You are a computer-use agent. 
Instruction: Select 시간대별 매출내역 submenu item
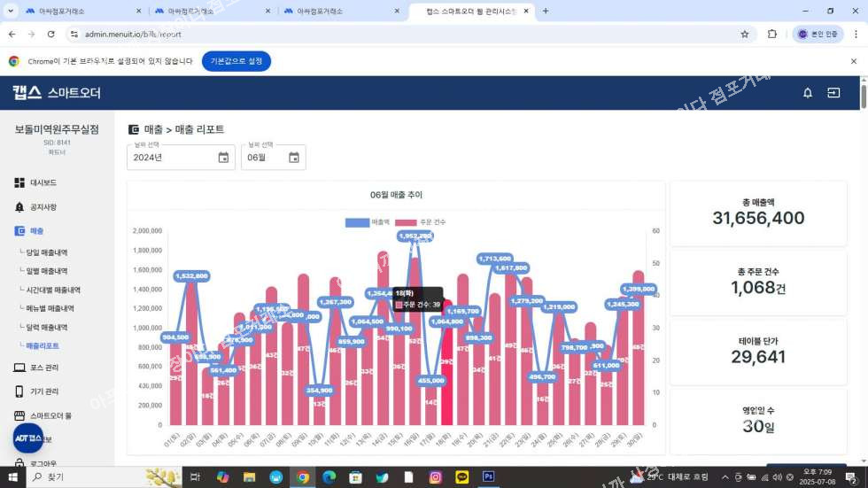[x=55, y=290]
